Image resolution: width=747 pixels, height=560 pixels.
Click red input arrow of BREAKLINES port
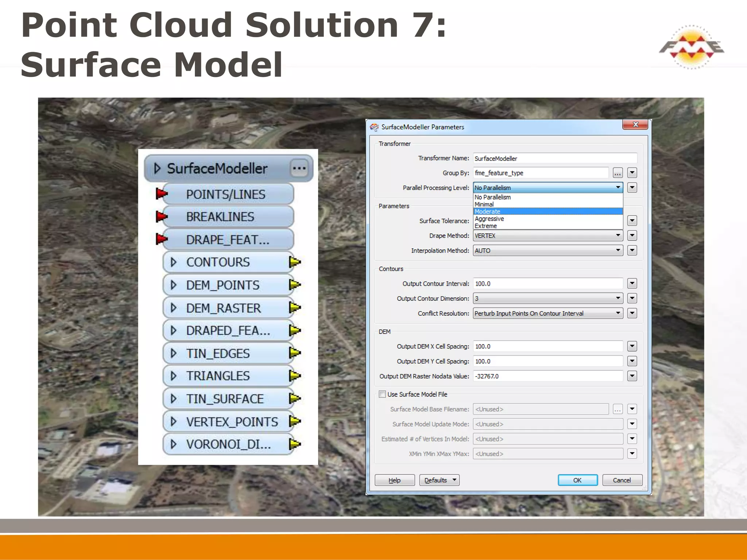click(161, 217)
